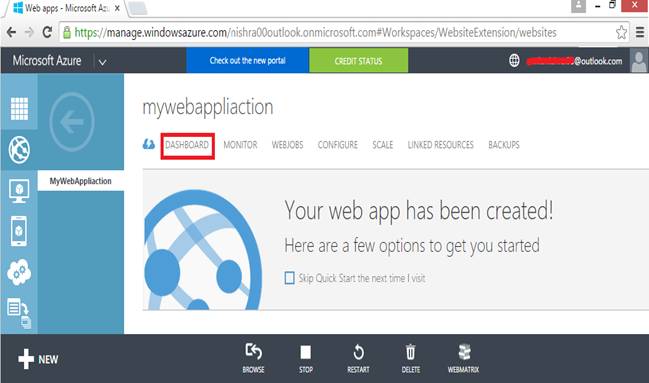Launch WebMatrix from the command bar
Viewport: 649px width, 383px height.
(463, 358)
